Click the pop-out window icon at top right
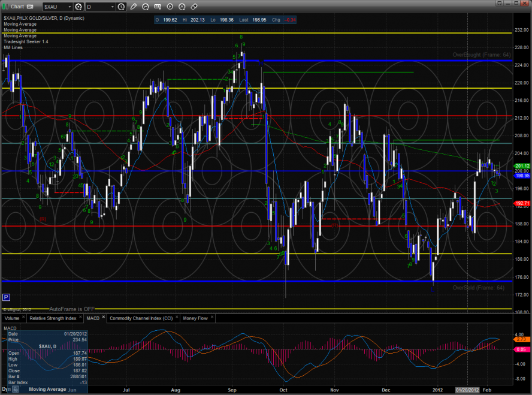The width and height of the screenshot is (532, 395). pos(499,3)
